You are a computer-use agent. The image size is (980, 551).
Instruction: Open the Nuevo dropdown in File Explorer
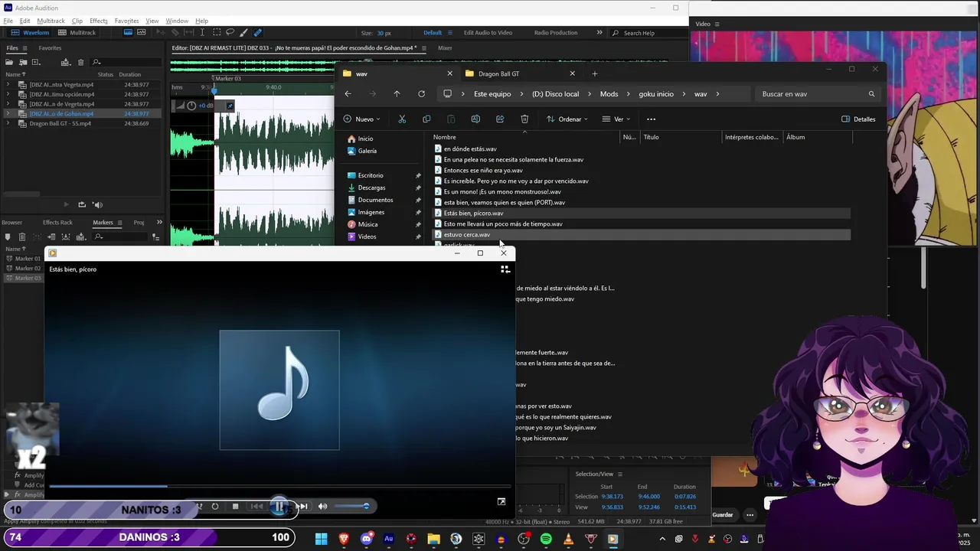pyautogui.click(x=361, y=119)
